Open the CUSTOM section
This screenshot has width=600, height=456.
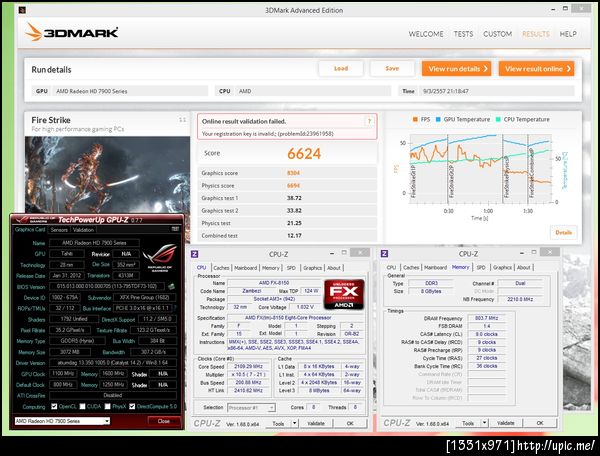pos(497,34)
